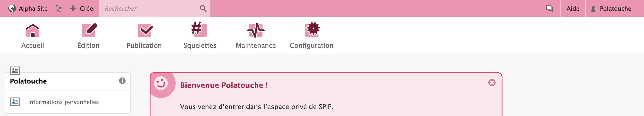
Task: Dismiss the Bienvenue welcome message
Action: point(492,83)
